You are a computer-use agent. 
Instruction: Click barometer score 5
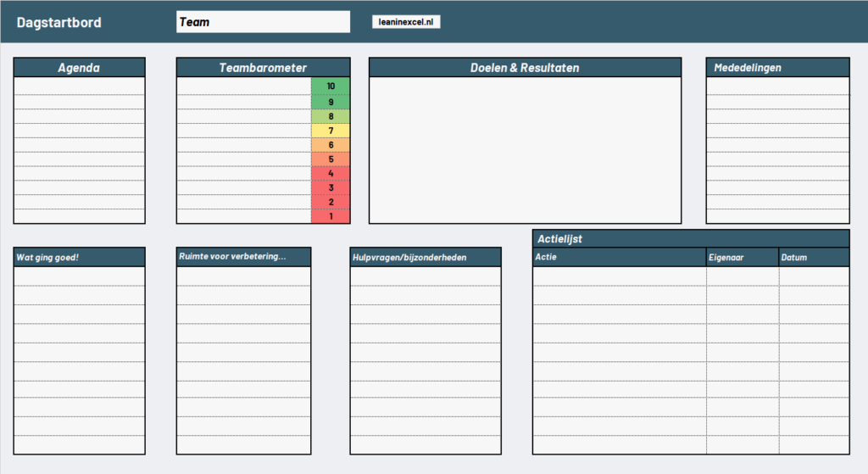331,159
